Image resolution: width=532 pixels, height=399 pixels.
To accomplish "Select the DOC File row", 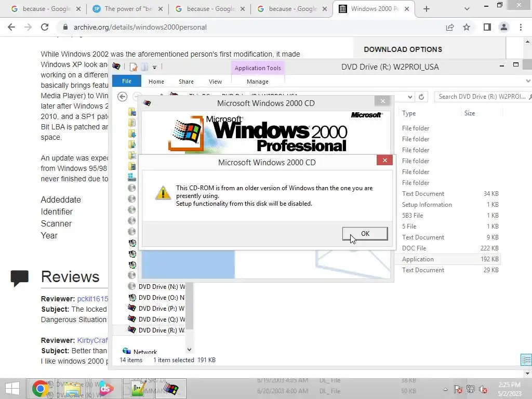I will 448,248.
